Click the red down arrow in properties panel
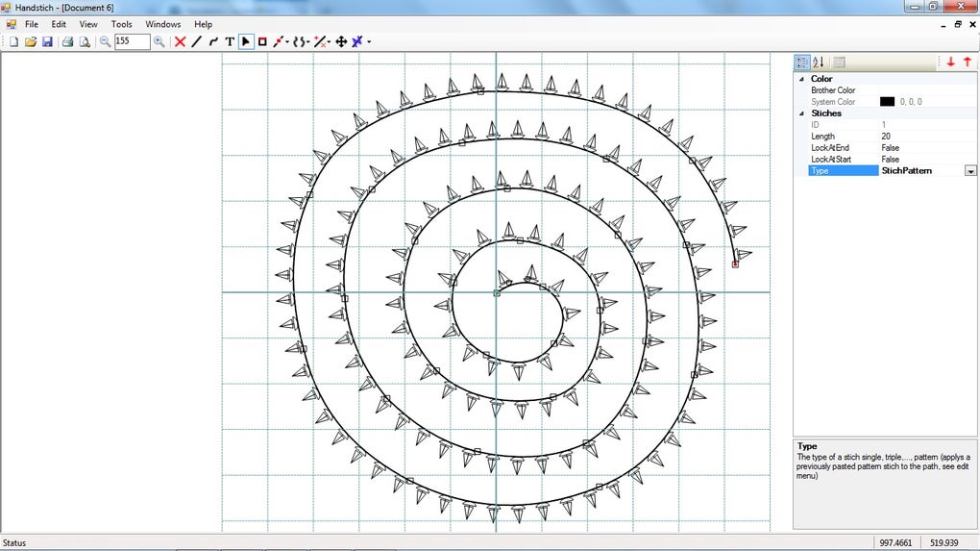 (x=950, y=62)
